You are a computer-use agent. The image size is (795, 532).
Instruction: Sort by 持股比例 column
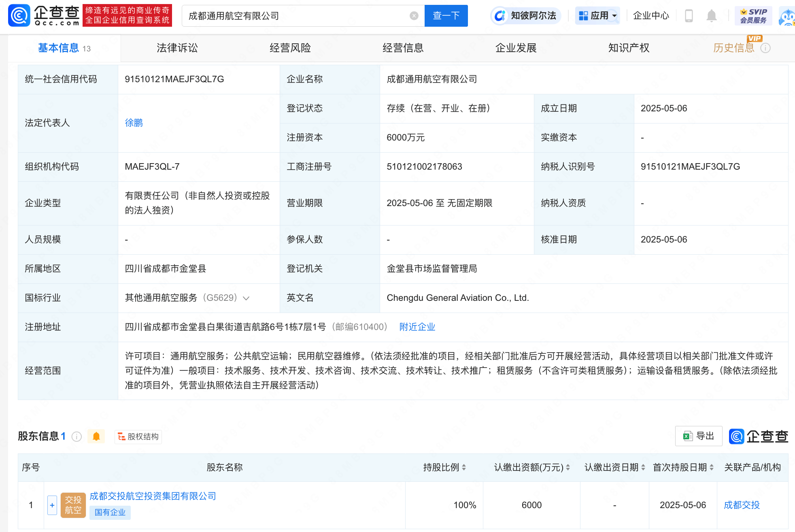point(464,468)
